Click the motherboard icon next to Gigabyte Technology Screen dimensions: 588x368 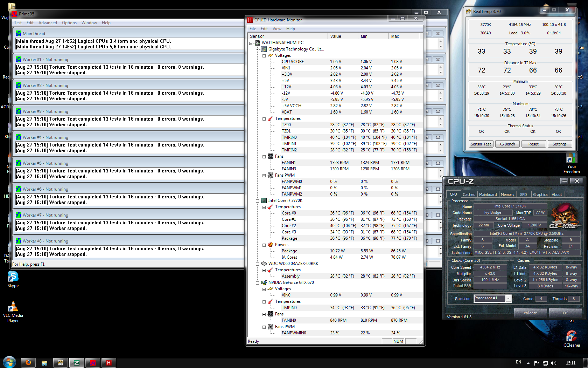[x=264, y=49]
